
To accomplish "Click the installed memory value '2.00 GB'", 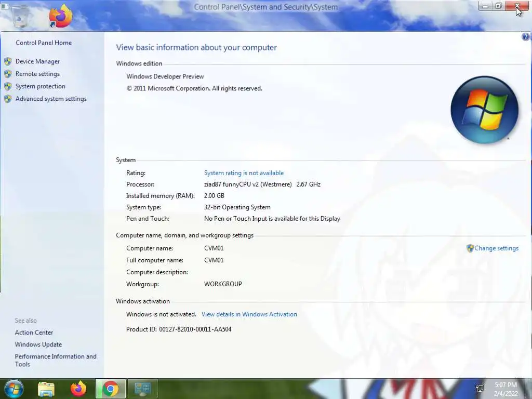I will click(214, 196).
